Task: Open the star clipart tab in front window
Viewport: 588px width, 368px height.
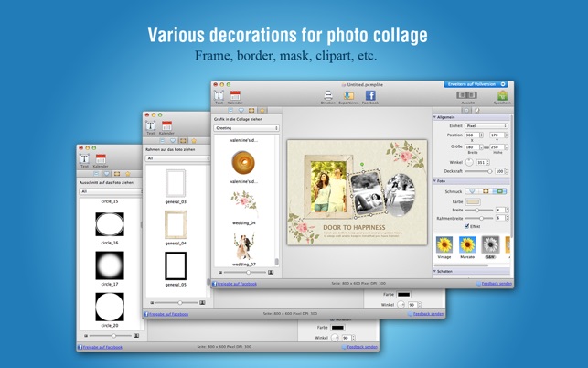Action: (x=262, y=111)
